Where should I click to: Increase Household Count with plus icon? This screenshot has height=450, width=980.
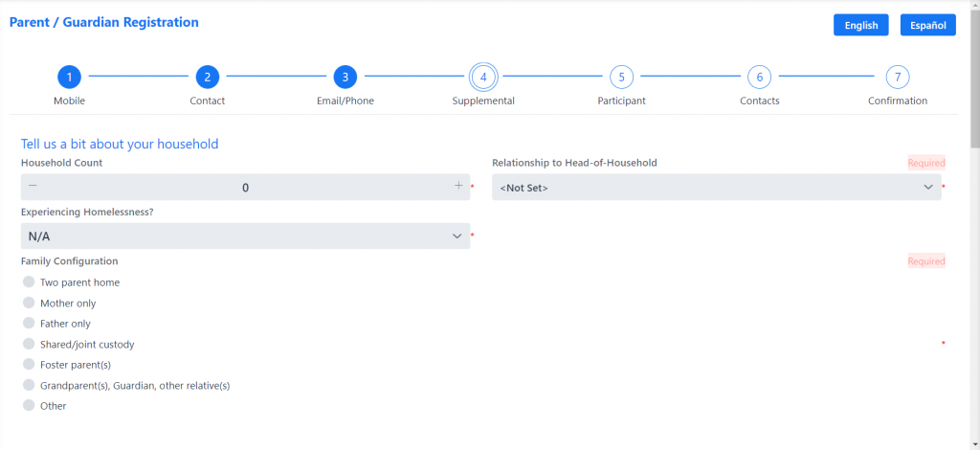click(x=458, y=186)
